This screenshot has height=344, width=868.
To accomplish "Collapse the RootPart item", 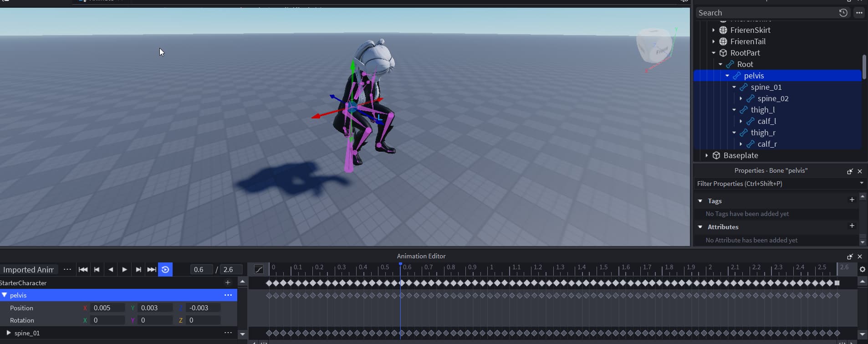I will 714,53.
